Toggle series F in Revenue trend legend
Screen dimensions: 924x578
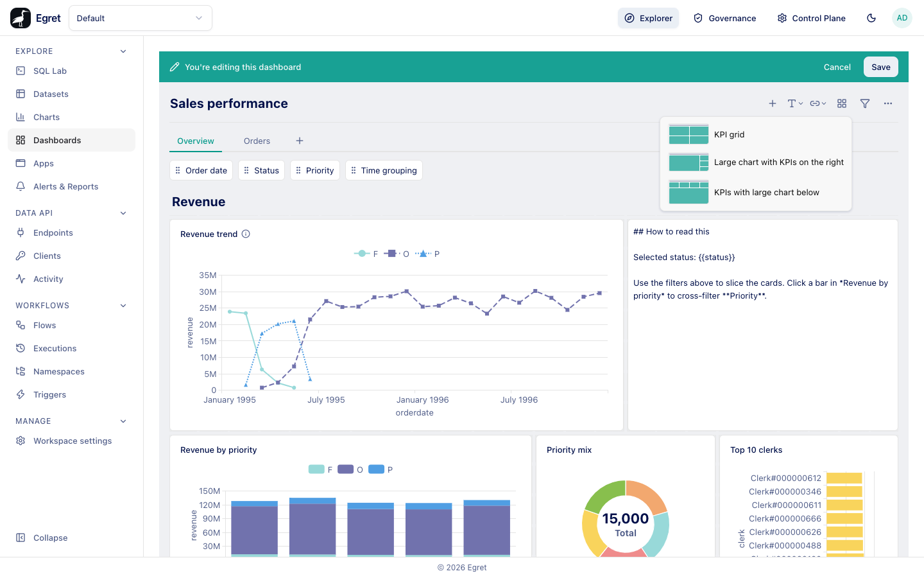coord(366,254)
